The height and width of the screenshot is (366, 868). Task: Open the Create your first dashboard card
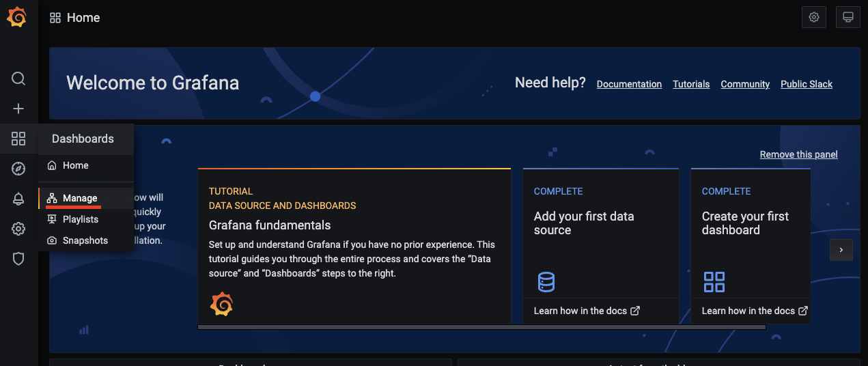[x=751, y=246]
